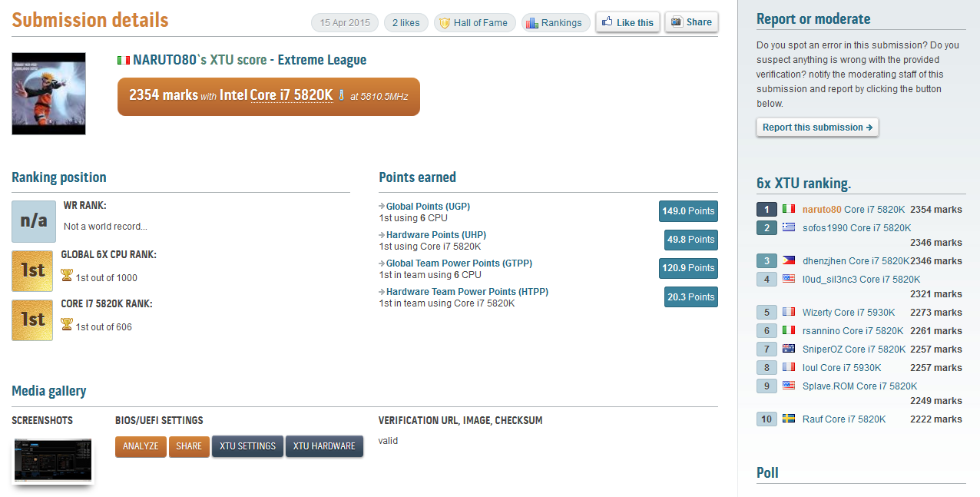
Task: Click the thermometer cooling icon in score banner
Action: (341, 96)
